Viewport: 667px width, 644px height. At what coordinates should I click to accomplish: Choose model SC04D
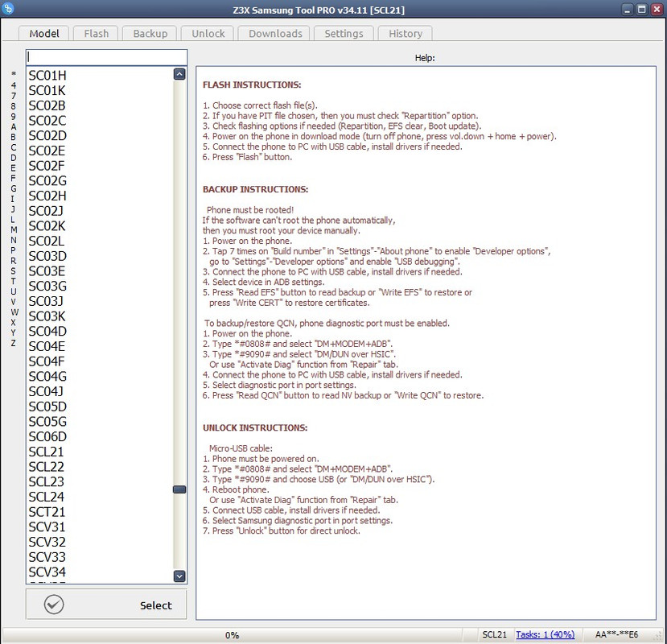(x=100, y=331)
